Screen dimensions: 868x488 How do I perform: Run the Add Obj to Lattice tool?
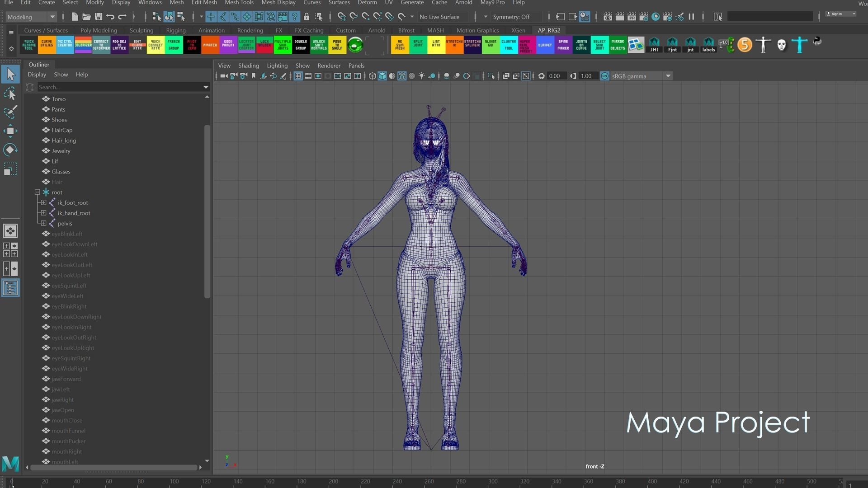pos(119,45)
